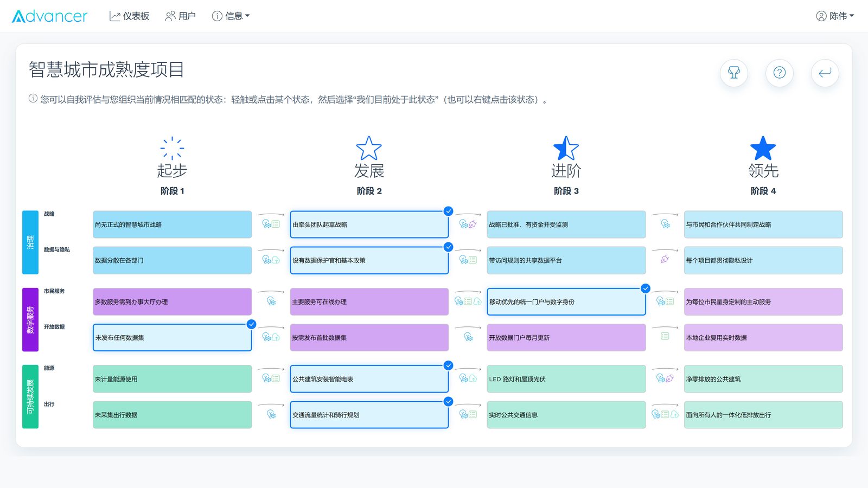Click the transition icon after 战略已批准、有资金并受监测
This screenshot has height=488, width=868.
coord(665,224)
